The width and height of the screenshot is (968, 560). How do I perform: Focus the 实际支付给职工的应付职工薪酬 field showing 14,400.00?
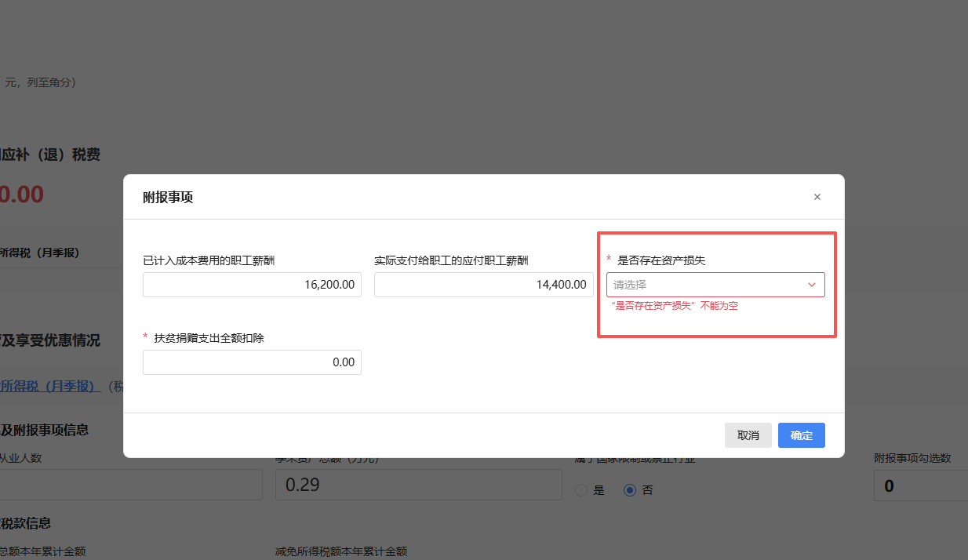(x=483, y=285)
